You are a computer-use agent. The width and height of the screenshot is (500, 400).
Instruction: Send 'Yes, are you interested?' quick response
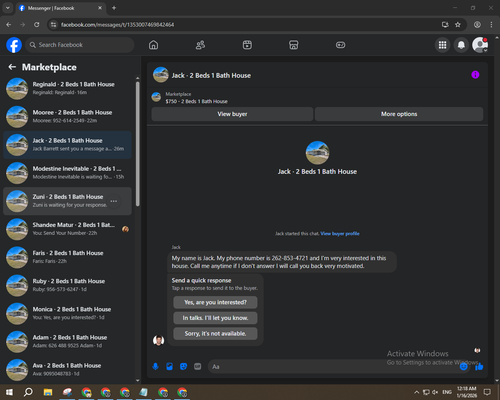coord(215,302)
